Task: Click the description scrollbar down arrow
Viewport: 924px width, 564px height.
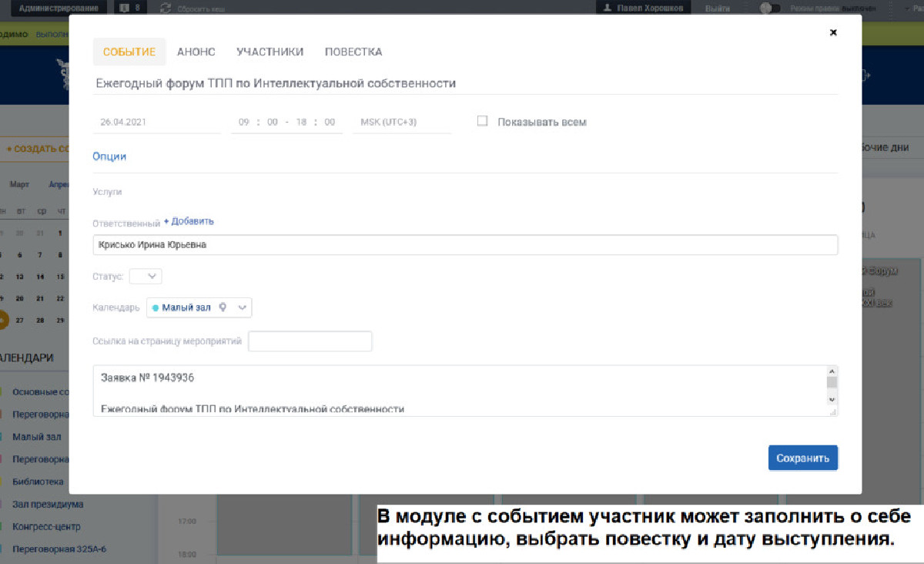Action: [x=832, y=399]
